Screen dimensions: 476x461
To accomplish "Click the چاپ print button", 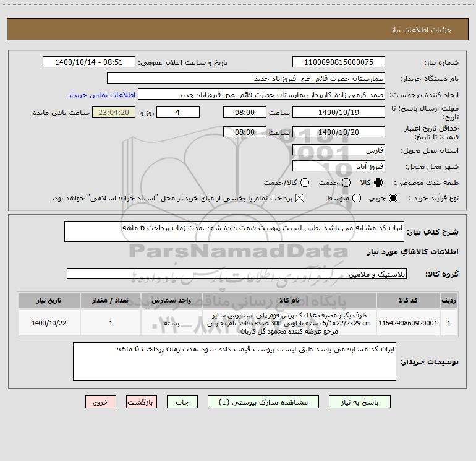I will pyautogui.click(x=182, y=402).
